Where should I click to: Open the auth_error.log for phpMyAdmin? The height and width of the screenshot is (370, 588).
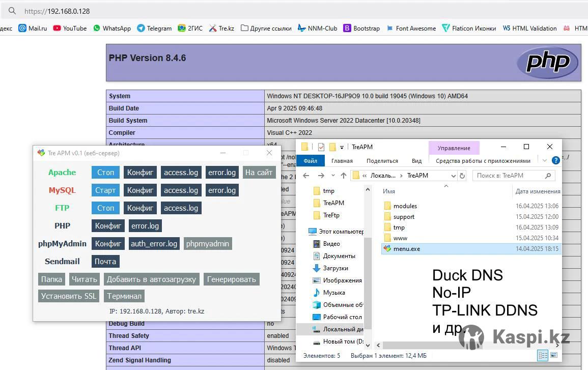click(x=154, y=244)
